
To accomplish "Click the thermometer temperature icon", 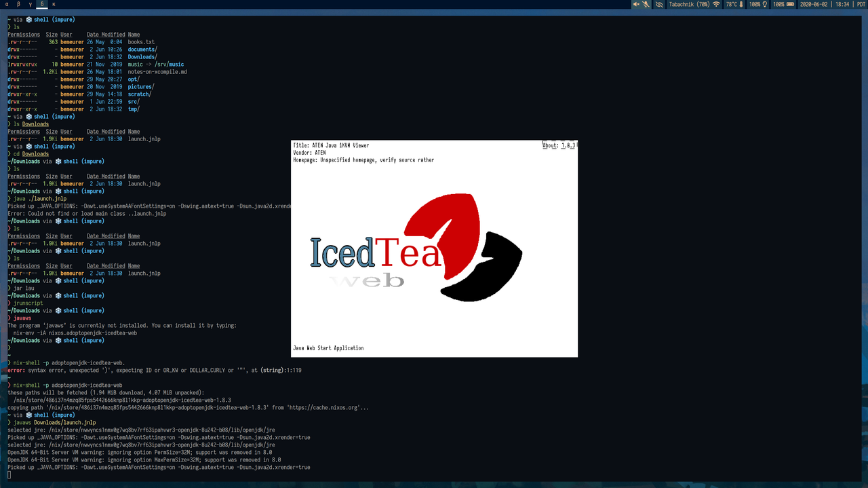I will point(741,4).
